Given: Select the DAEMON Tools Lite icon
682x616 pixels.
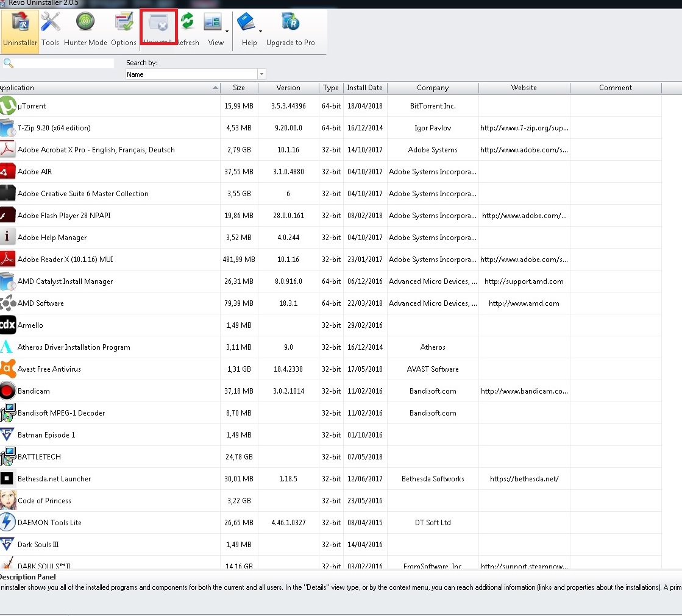Looking at the screenshot, I should point(8,523).
